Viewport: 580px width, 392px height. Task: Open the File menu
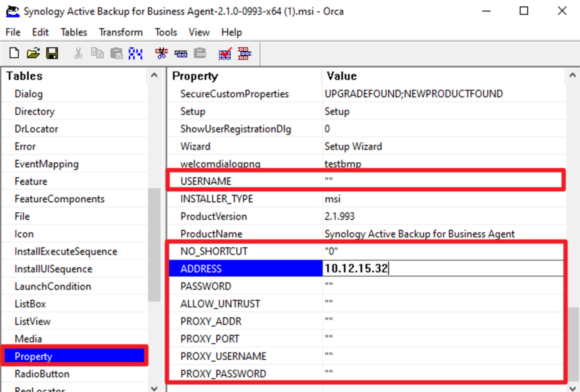13,32
